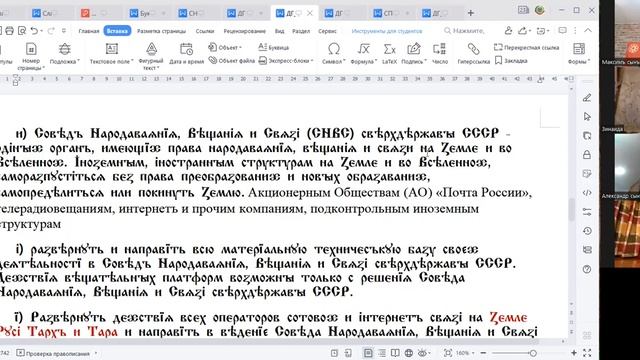Zoom out with the minus button

pyautogui.click(x=483, y=353)
